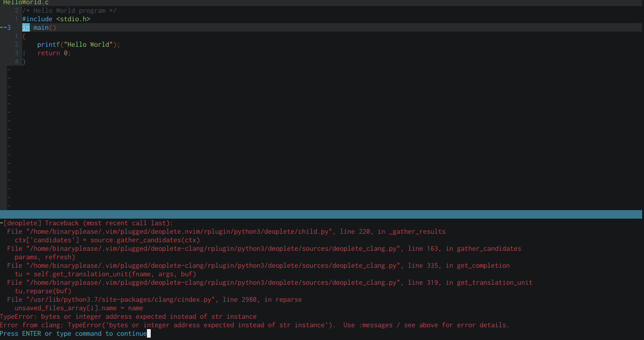Select the highlighted completion entry before main()
The image size is (644, 340).
pos(26,27)
